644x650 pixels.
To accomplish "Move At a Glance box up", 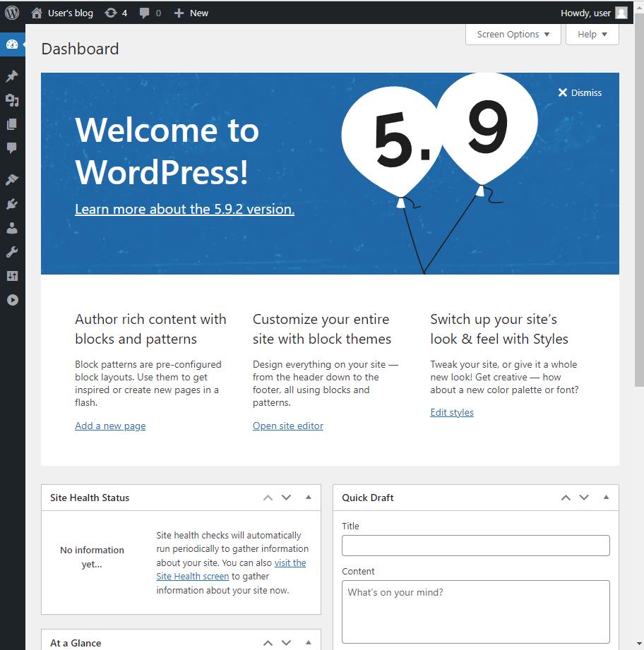I will 268,643.
